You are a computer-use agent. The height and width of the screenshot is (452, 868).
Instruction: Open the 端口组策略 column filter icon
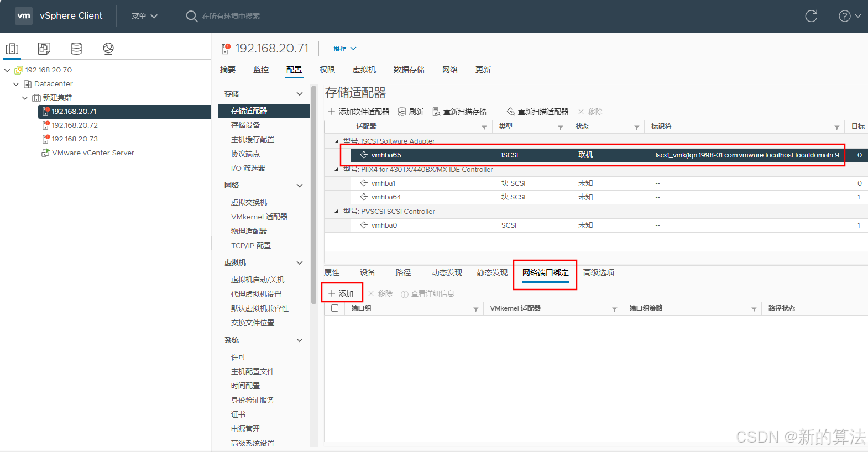754,309
